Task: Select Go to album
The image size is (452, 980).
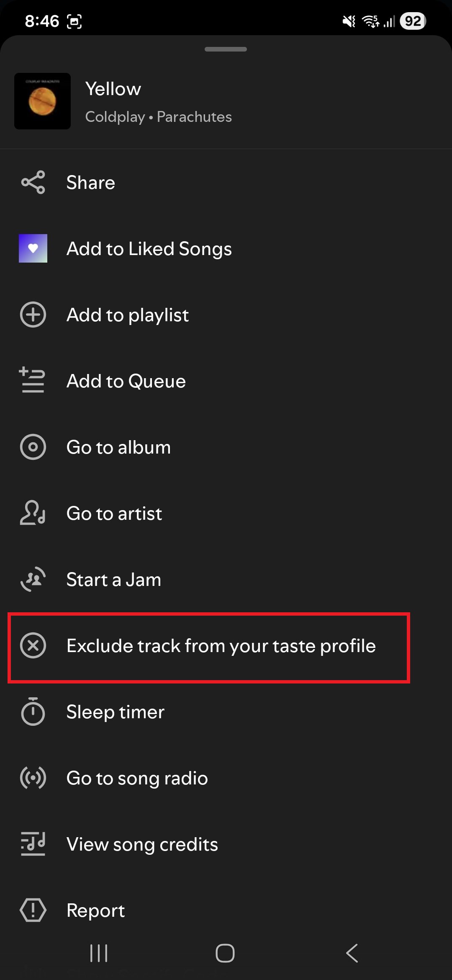Action: point(118,447)
